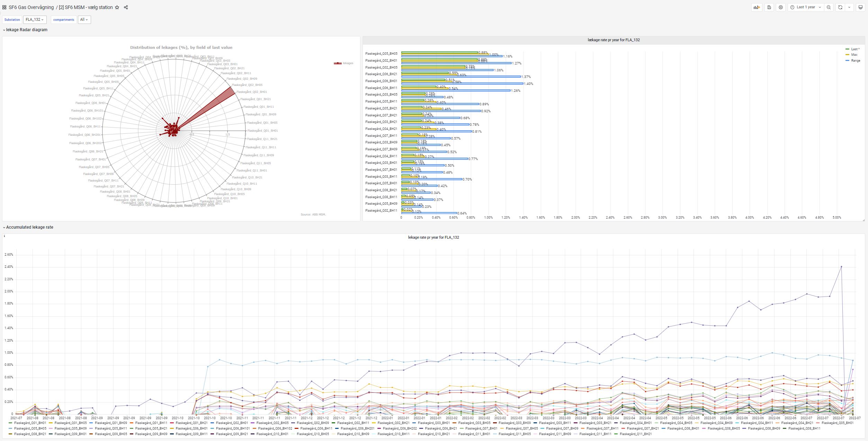Open Substation FLA_132 dropdown

35,20
